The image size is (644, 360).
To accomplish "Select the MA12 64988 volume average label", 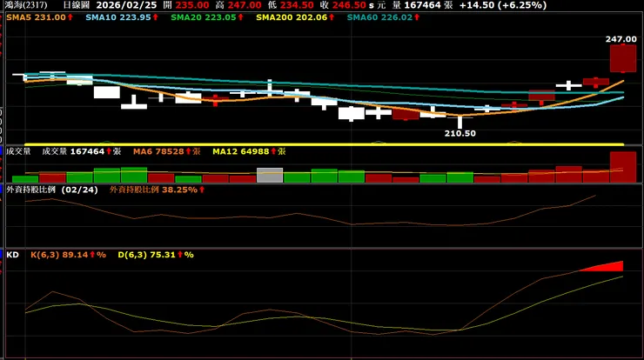I will [x=249, y=151].
